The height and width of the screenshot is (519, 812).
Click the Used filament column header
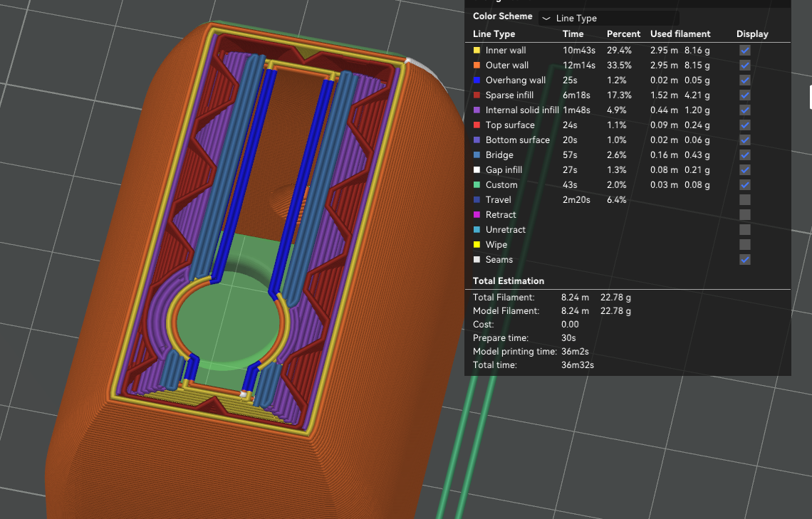[x=680, y=34]
